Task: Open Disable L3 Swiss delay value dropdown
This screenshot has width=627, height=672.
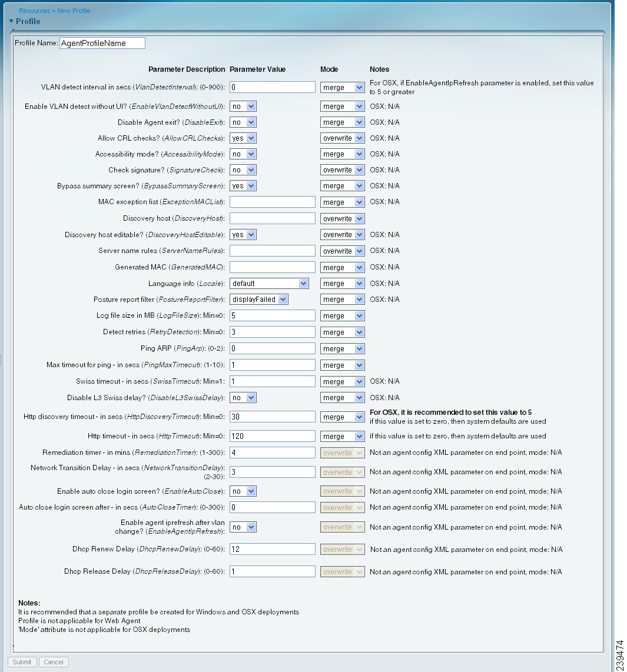Action: pos(243,398)
